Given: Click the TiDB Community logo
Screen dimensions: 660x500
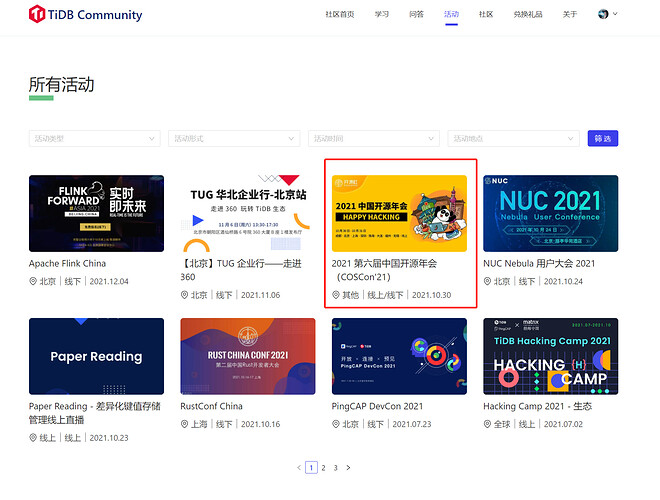Looking at the screenshot, I should [x=86, y=15].
